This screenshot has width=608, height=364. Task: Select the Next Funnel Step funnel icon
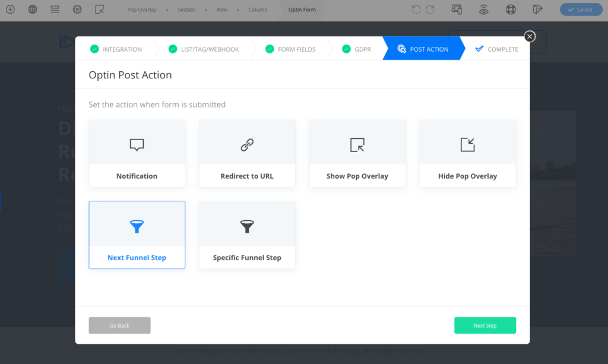point(137,226)
